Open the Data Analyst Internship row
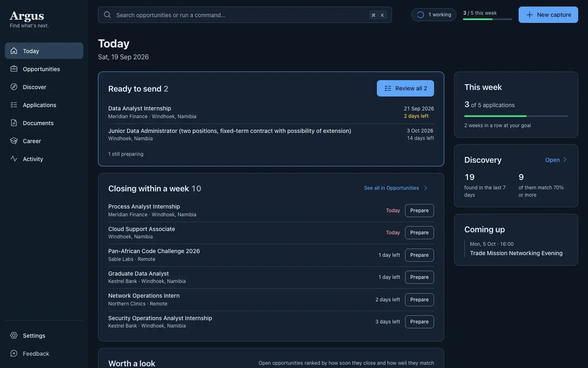The width and height of the screenshot is (588, 368). click(x=271, y=112)
